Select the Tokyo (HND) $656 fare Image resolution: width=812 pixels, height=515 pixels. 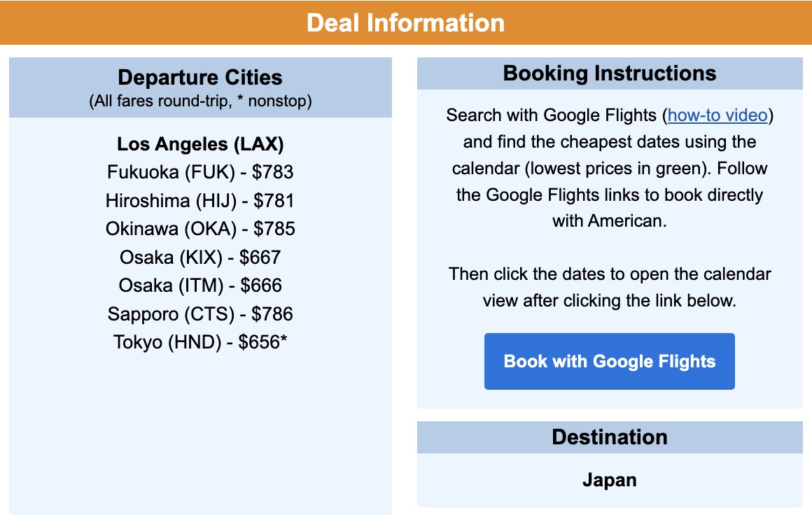click(200, 343)
